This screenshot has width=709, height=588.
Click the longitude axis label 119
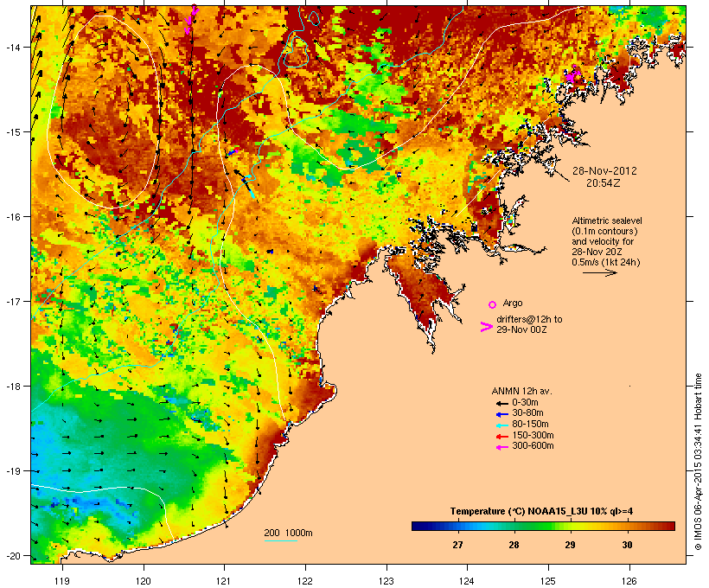click(x=62, y=581)
